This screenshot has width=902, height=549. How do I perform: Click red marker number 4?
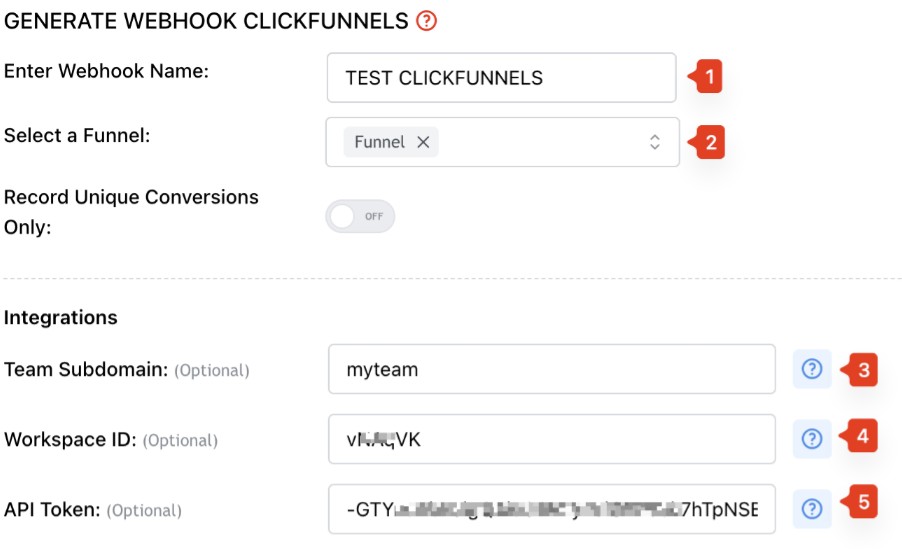click(858, 436)
